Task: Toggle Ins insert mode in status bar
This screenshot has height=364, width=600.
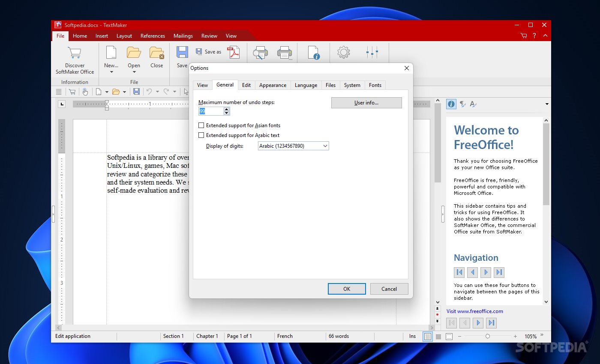Action: [x=412, y=336]
